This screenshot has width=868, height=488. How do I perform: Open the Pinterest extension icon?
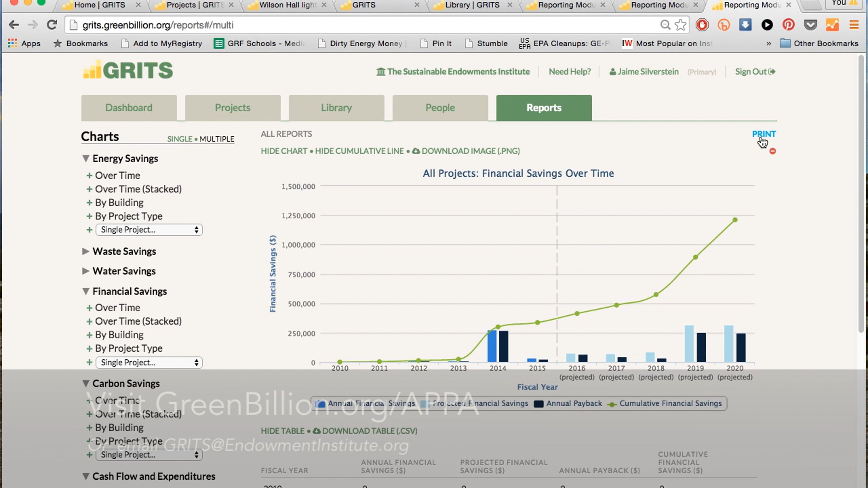click(788, 25)
